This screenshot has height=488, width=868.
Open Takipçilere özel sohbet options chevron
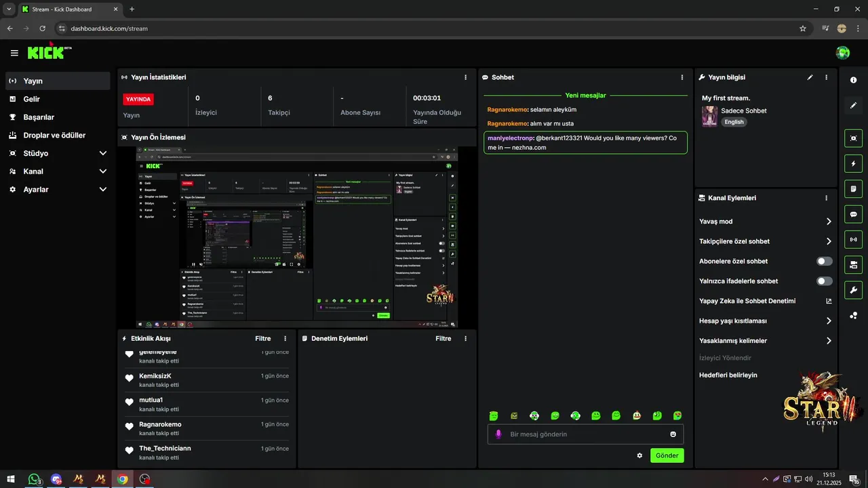click(x=829, y=241)
